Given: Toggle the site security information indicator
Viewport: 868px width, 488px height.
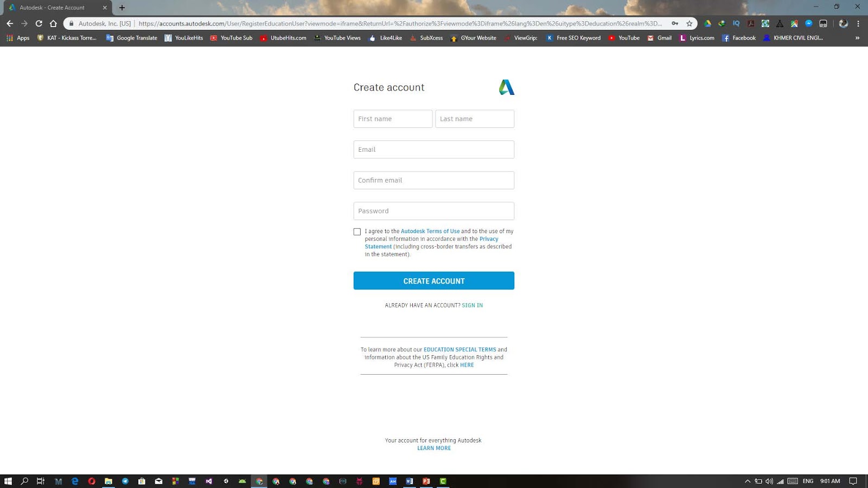Looking at the screenshot, I should point(72,23).
